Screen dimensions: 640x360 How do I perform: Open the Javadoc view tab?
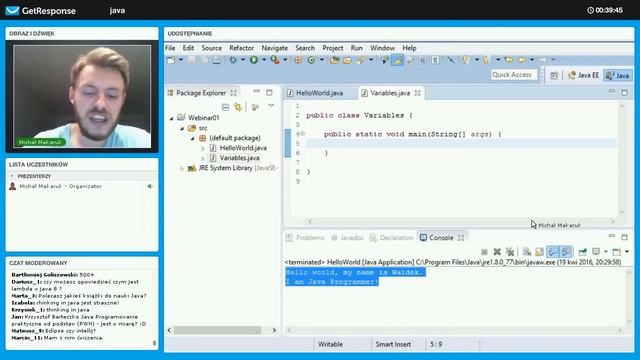click(347, 238)
